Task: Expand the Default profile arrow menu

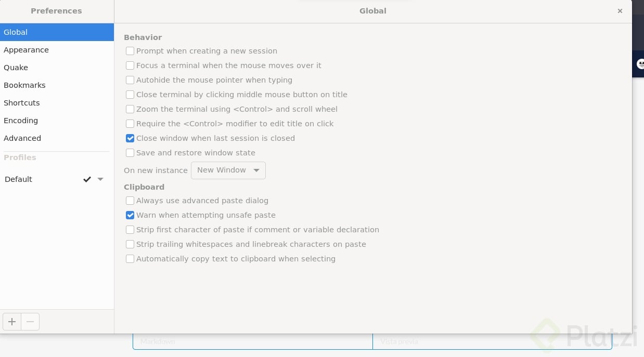Action: coord(100,179)
